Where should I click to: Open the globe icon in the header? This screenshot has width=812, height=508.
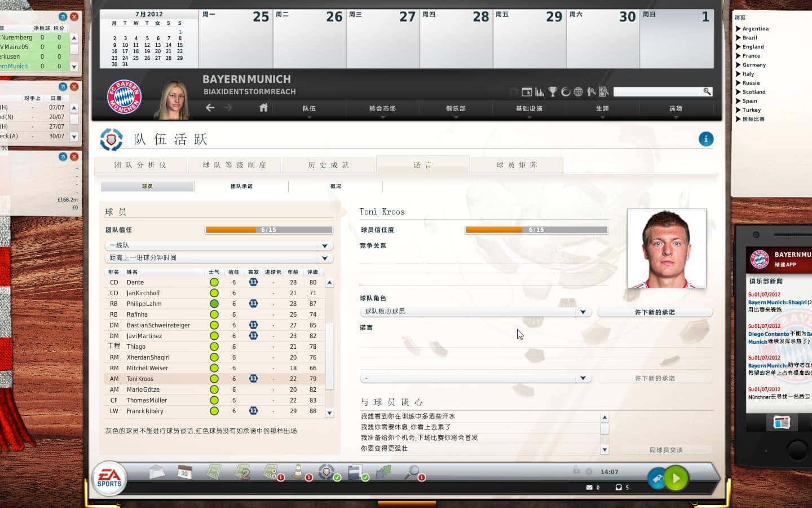[578, 91]
